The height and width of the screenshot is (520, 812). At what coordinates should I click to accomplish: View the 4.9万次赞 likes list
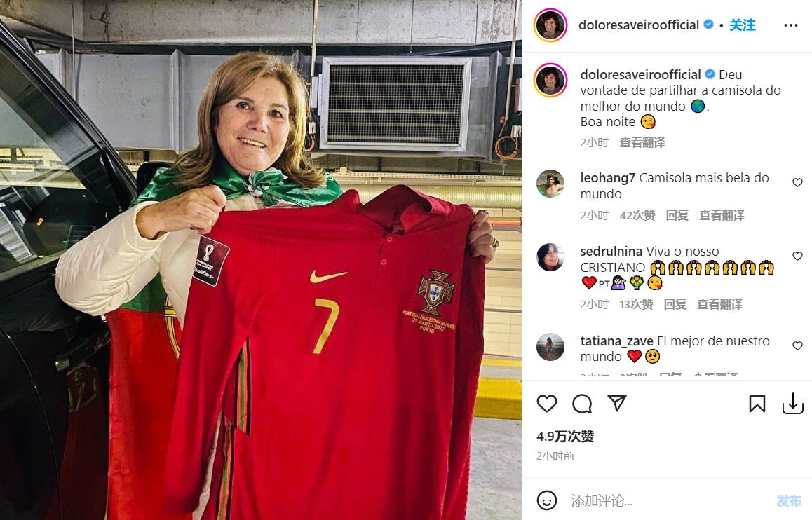pyautogui.click(x=565, y=436)
